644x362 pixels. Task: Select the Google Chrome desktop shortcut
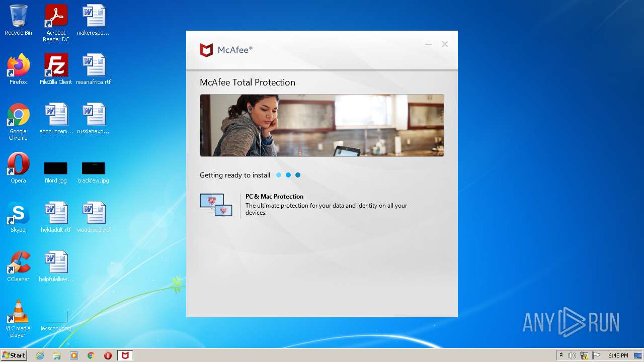click(18, 122)
